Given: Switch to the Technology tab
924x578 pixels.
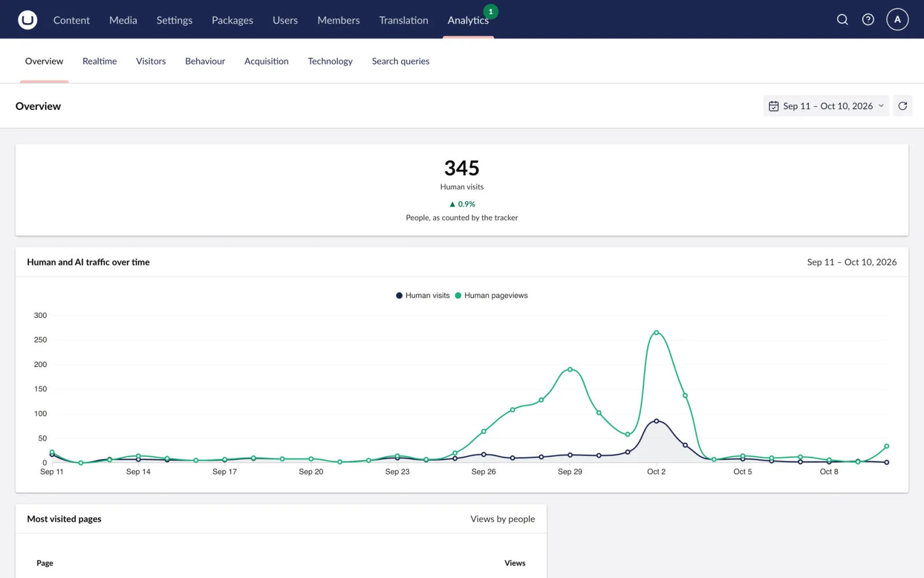Looking at the screenshot, I should pyautogui.click(x=330, y=61).
